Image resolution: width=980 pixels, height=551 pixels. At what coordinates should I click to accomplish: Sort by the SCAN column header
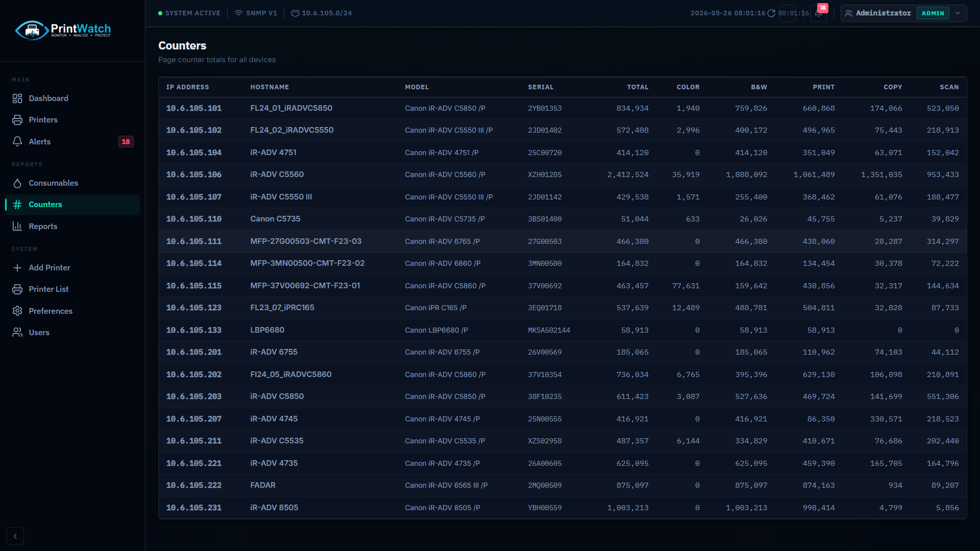click(949, 87)
